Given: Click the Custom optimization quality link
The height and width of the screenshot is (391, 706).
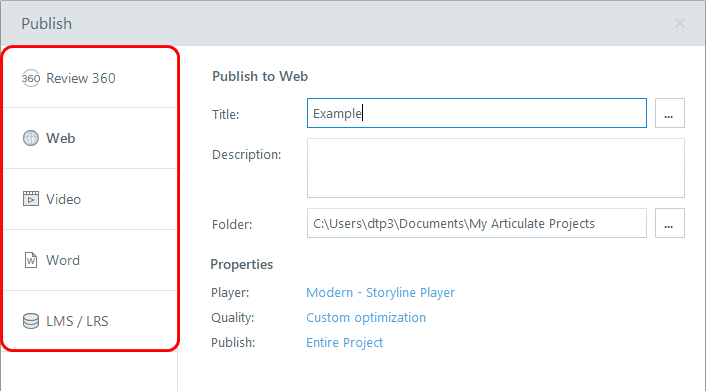Looking at the screenshot, I should coord(366,318).
